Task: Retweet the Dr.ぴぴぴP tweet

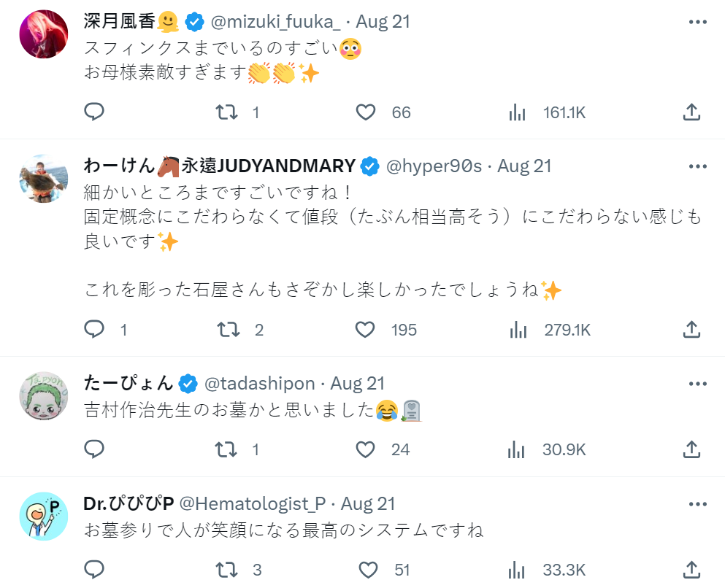Action: click(228, 570)
